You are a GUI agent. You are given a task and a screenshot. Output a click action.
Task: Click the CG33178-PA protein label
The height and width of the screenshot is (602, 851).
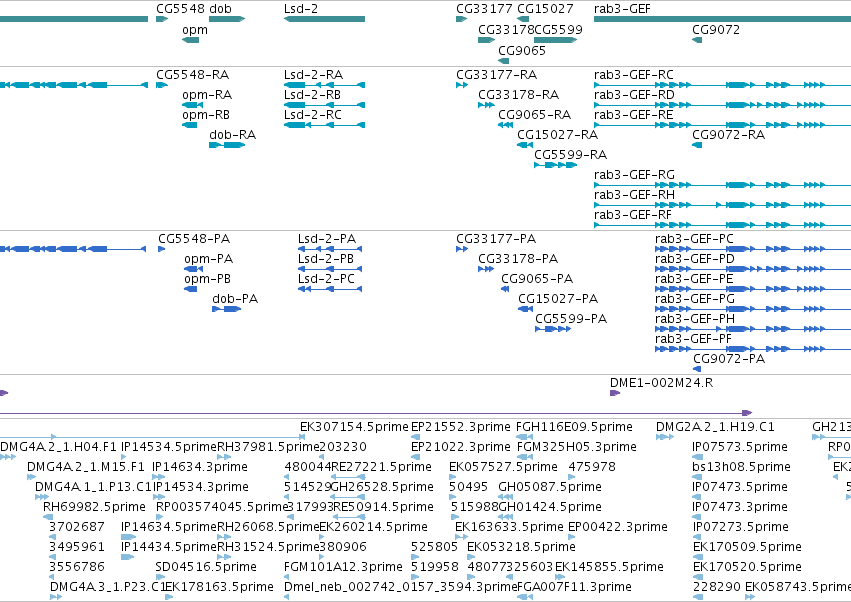pyautogui.click(x=518, y=259)
